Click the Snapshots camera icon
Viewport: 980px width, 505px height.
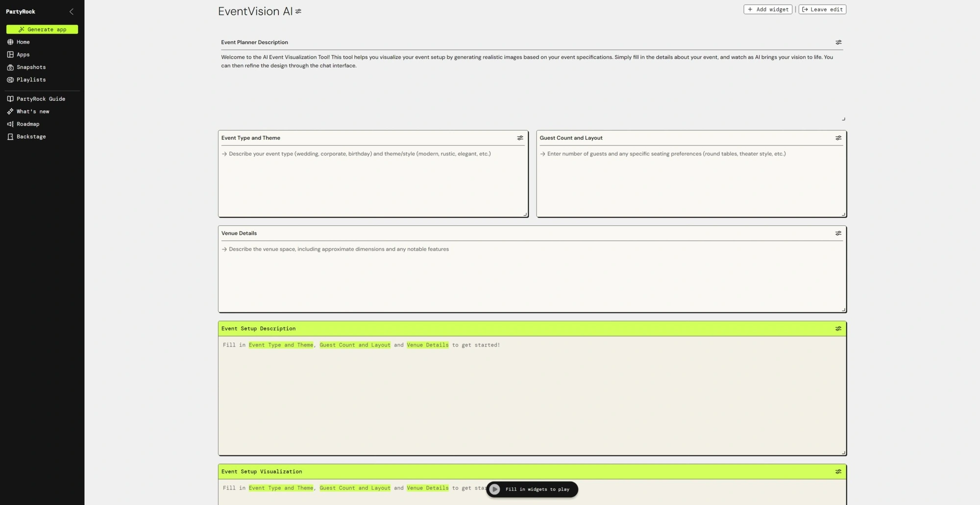pos(10,67)
